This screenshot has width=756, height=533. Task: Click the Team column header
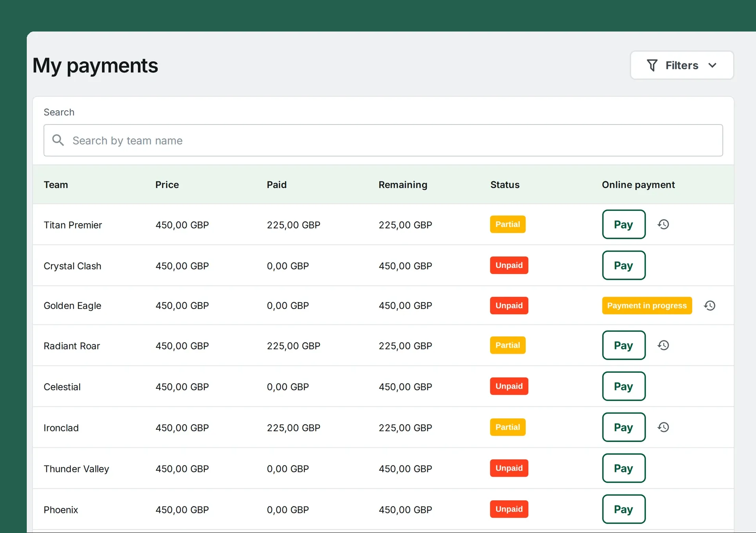[56, 185]
